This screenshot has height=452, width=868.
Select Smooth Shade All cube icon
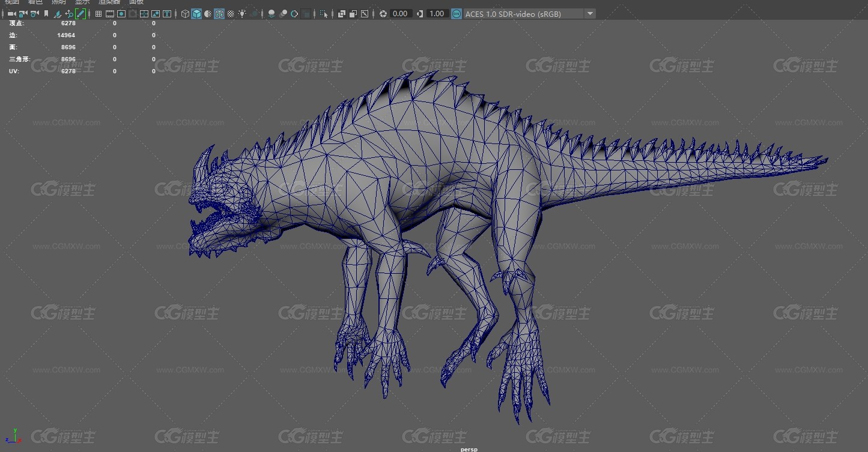[196, 14]
